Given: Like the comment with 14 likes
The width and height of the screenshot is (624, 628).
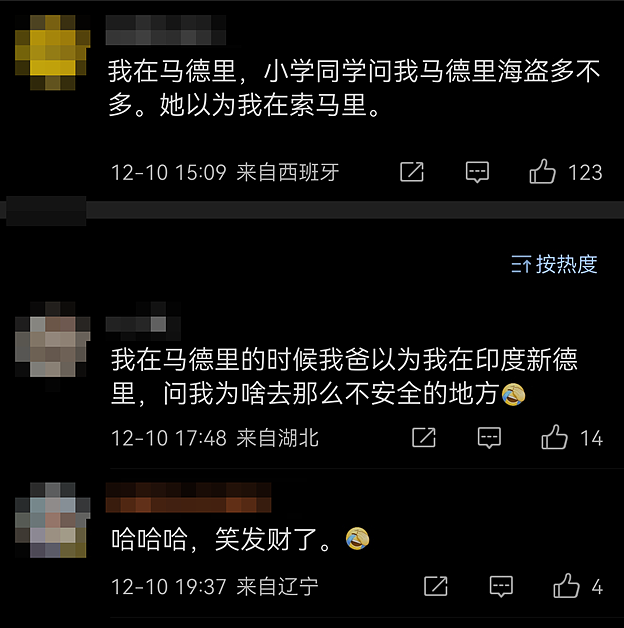Looking at the screenshot, I should tap(554, 437).
